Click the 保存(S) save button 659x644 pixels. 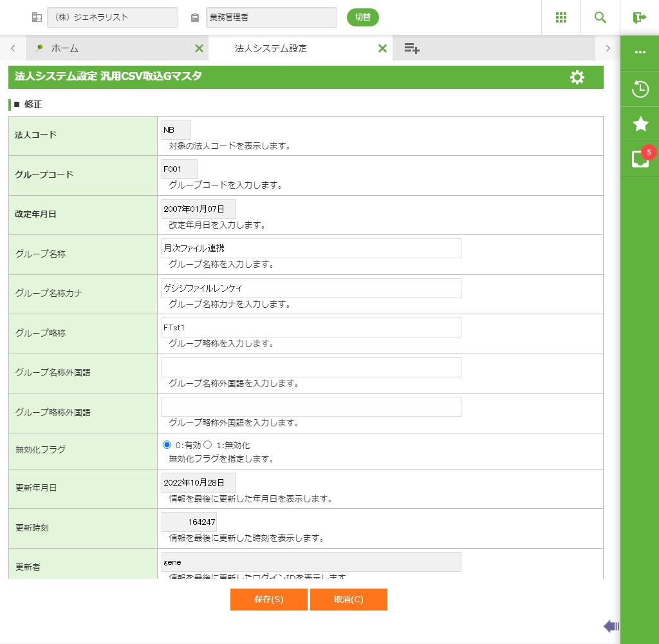268,600
